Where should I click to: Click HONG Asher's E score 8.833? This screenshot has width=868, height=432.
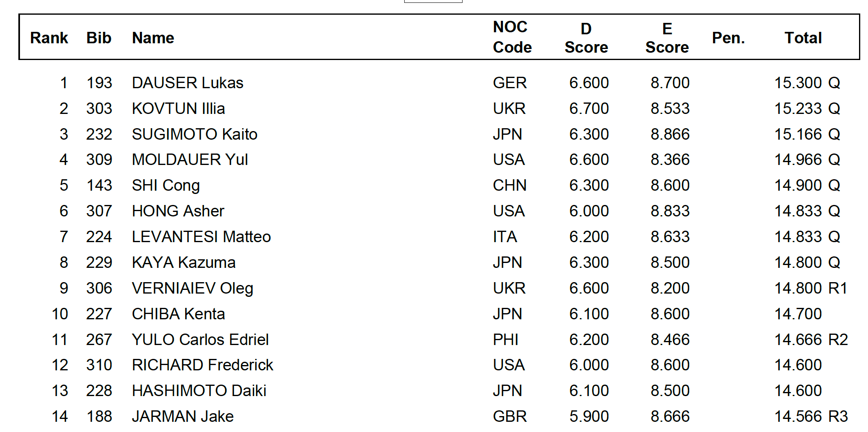pos(670,211)
